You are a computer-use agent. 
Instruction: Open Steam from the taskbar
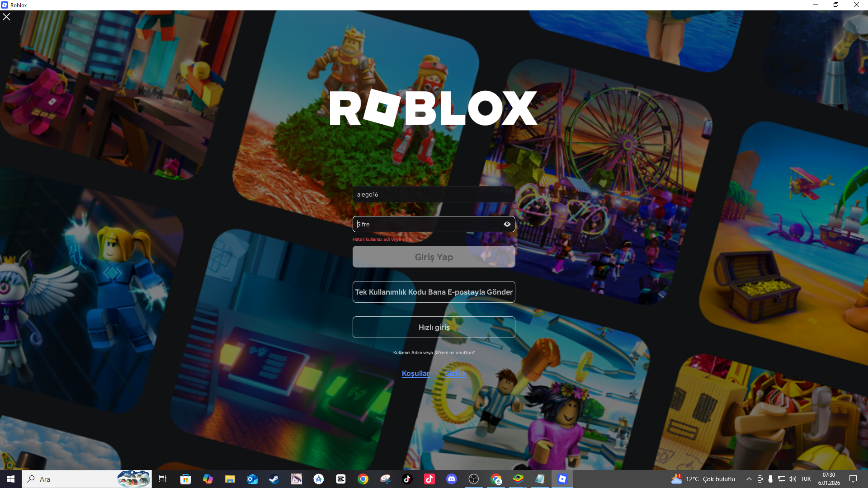(274, 479)
